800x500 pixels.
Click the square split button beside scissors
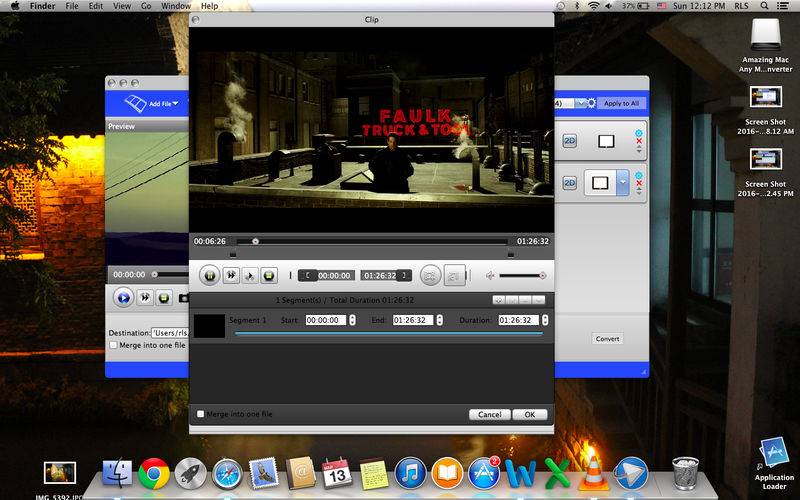tap(454, 276)
